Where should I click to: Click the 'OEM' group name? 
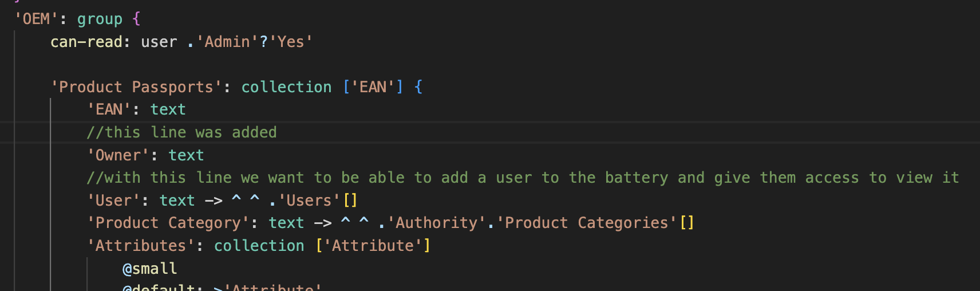(x=35, y=19)
